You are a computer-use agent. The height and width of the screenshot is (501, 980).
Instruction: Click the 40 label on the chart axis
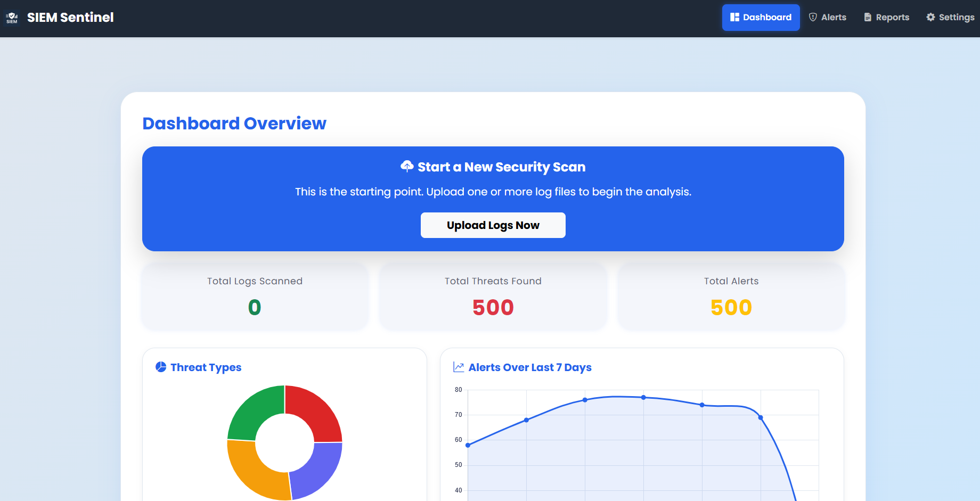459,490
